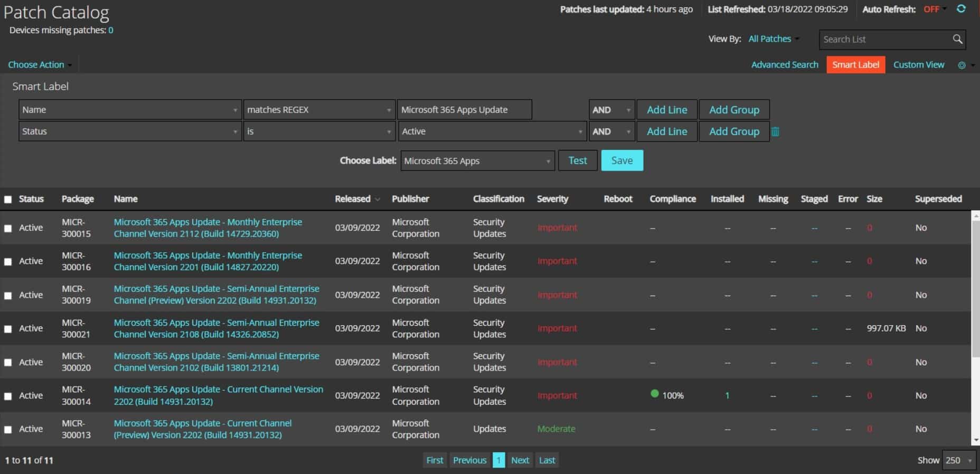Toggle Auto Refresh OFF setting
The height and width of the screenshot is (474, 980).
(935, 9)
